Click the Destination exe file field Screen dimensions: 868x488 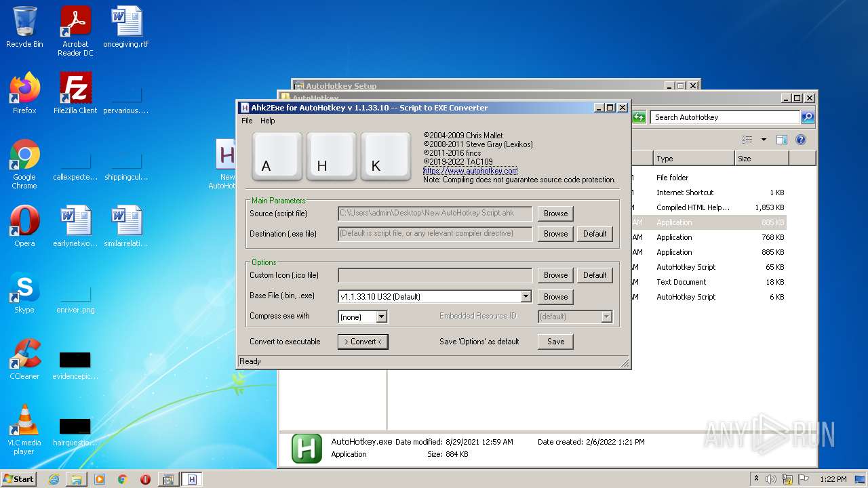pos(435,234)
